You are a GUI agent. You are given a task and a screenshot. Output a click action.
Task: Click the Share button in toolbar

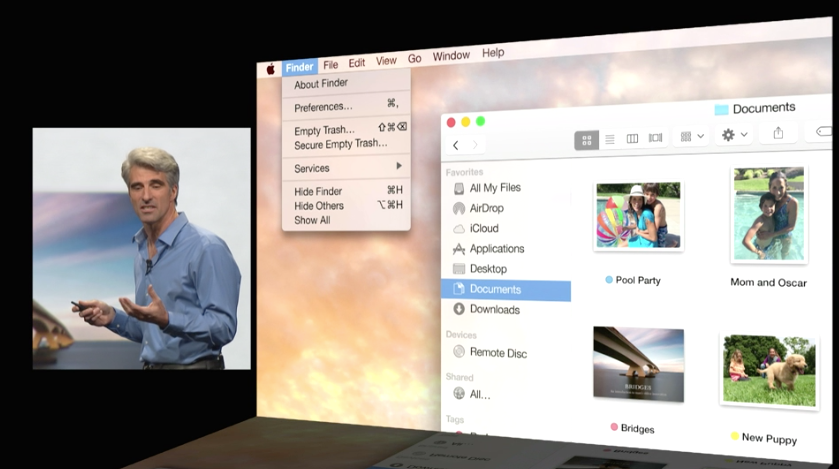point(778,133)
